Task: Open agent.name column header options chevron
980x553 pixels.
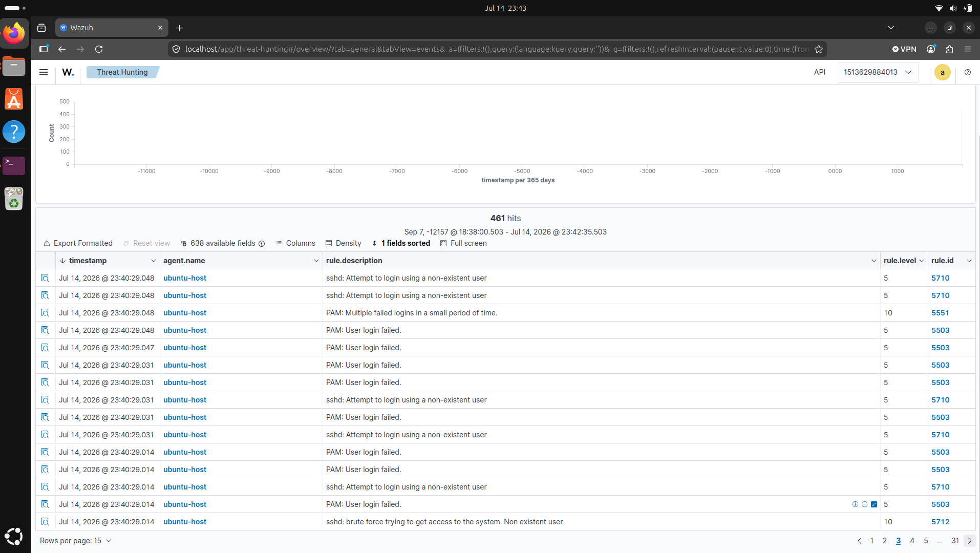Action: (316, 261)
